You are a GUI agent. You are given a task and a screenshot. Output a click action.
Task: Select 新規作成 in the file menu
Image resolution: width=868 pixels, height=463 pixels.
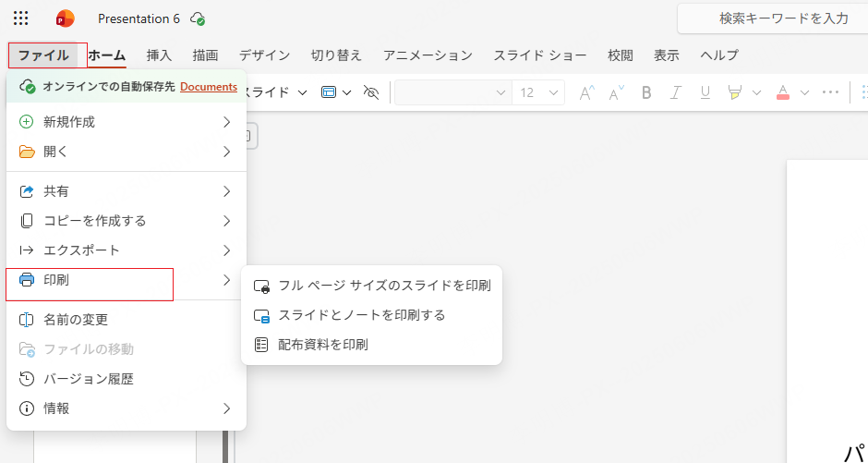127,122
